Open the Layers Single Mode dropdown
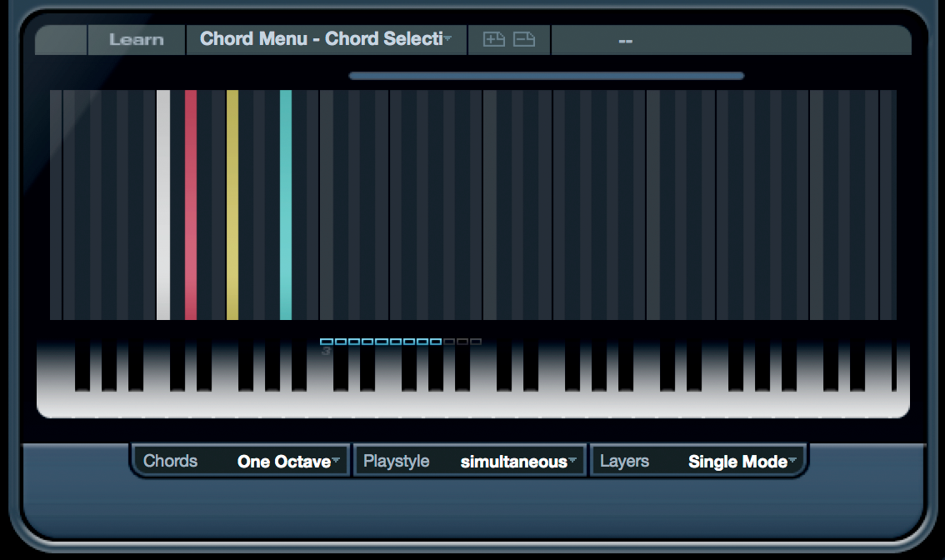This screenshot has width=945, height=560. (697, 461)
